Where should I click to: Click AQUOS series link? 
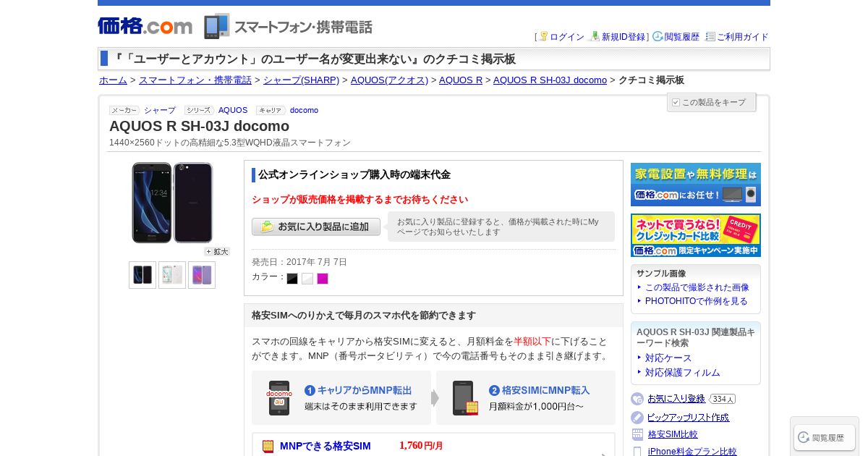[x=233, y=110]
